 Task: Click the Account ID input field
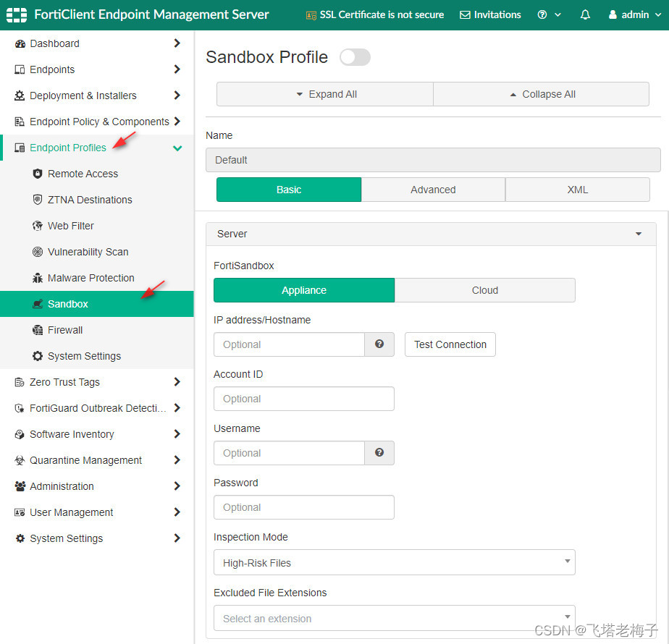point(304,399)
